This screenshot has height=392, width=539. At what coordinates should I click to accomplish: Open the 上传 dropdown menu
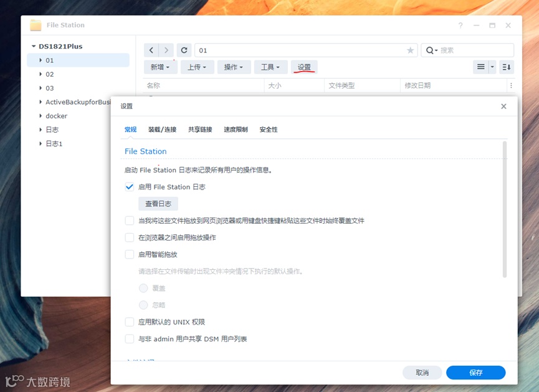point(197,67)
